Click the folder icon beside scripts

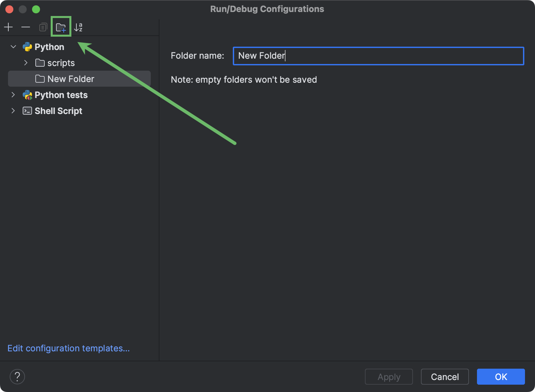coord(40,63)
